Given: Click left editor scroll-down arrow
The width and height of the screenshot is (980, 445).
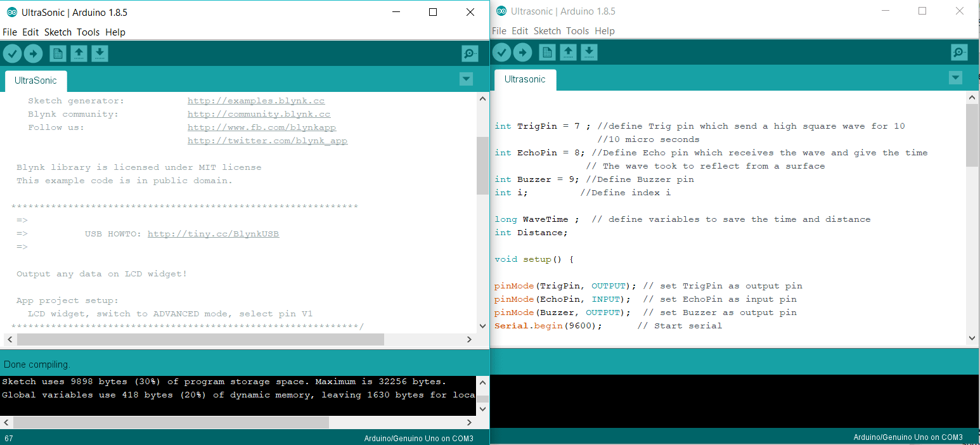Looking at the screenshot, I should 482,325.
